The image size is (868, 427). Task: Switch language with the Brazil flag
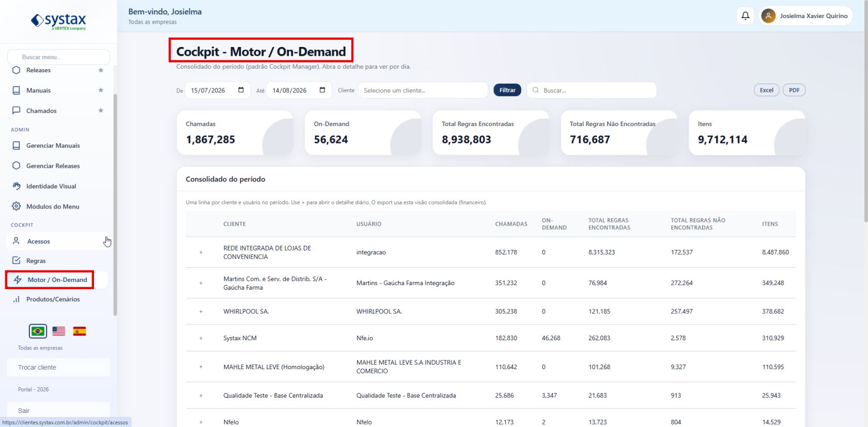click(x=38, y=331)
